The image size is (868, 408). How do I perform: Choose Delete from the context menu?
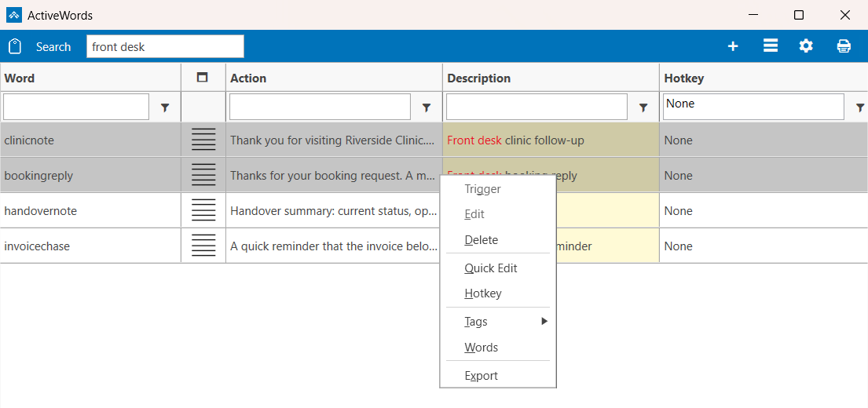pos(498,240)
